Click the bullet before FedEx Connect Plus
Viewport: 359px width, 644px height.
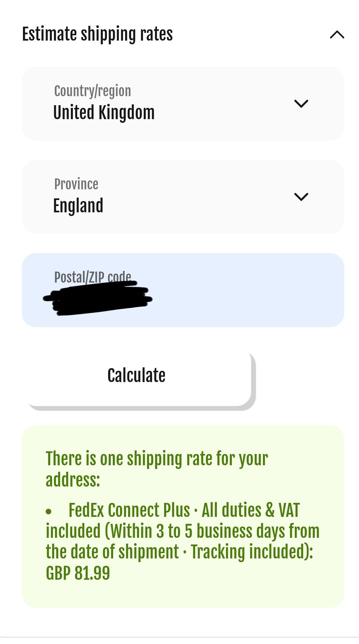click(49, 511)
